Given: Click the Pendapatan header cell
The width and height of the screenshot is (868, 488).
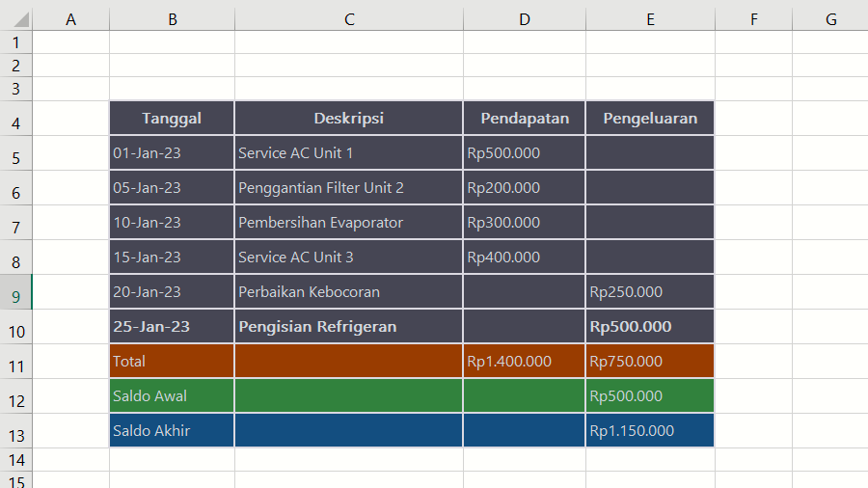Looking at the screenshot, I should click(525, 118).
